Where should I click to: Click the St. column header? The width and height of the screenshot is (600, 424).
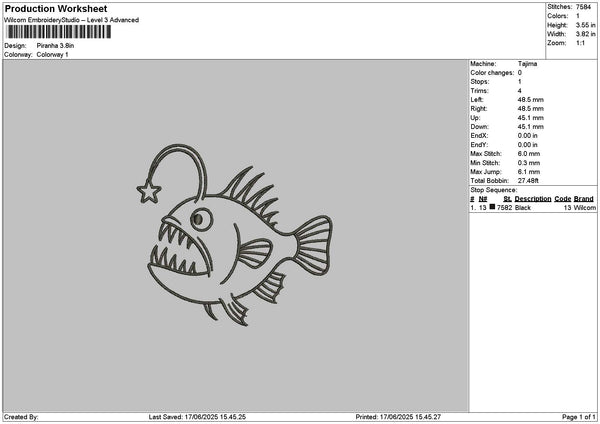[507, 199]
